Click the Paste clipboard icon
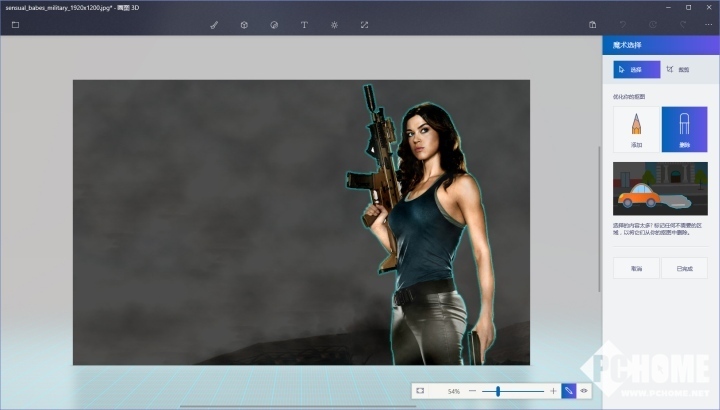The height and width of the screenshot is (410, 720). (x=593, y=25)
